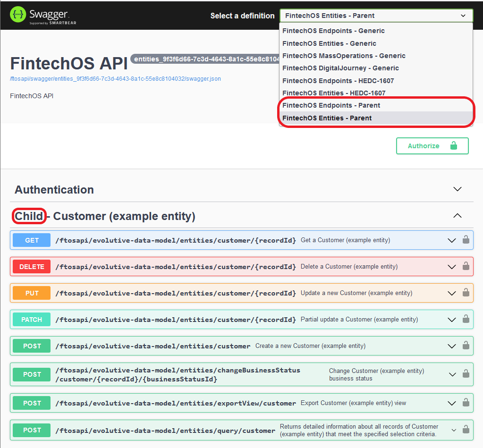The image size is (483, 448).
Task: Click lock icon on GET customer row
Action: click(466, 240)
